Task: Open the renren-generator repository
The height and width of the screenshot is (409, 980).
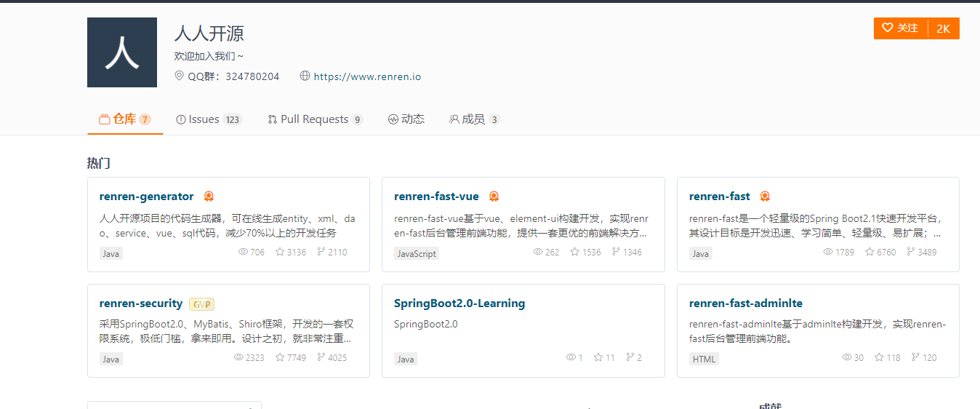Action: [147, 196]
